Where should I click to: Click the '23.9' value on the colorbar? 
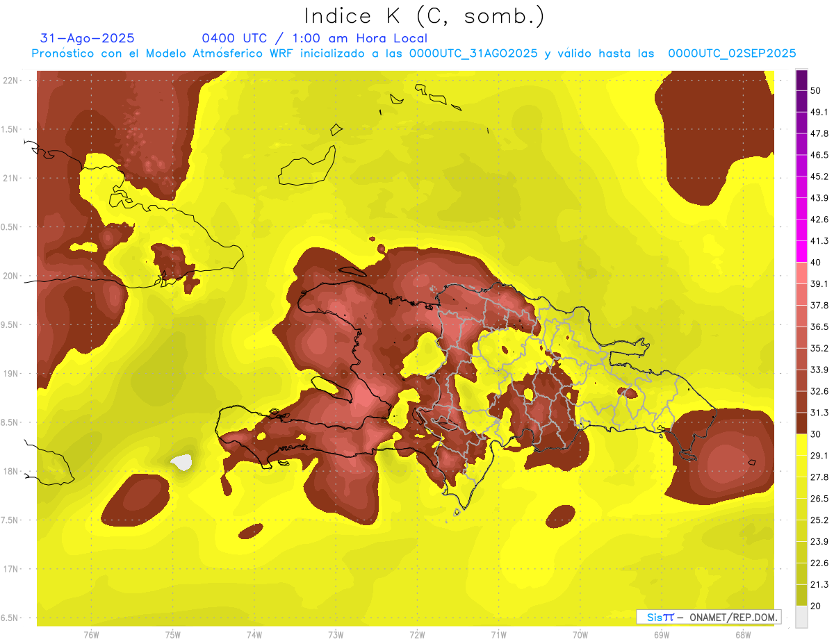pyautogui.click(x=819, y=542)
